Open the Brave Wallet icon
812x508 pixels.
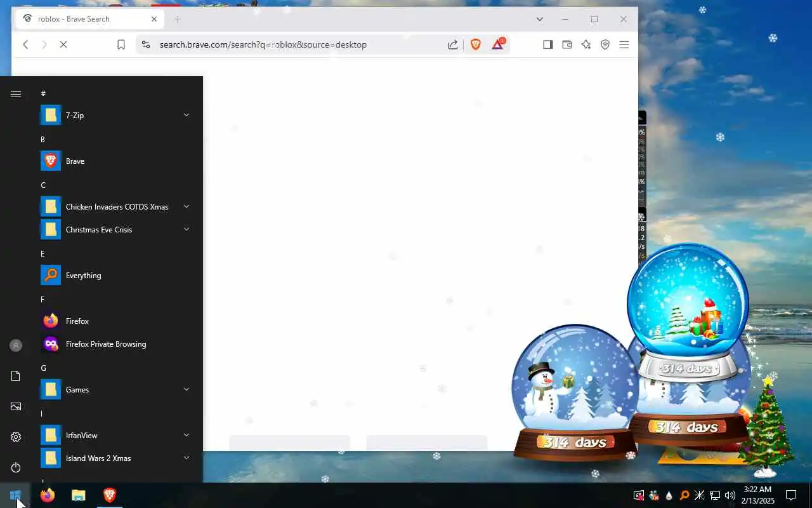coord(567,44)
